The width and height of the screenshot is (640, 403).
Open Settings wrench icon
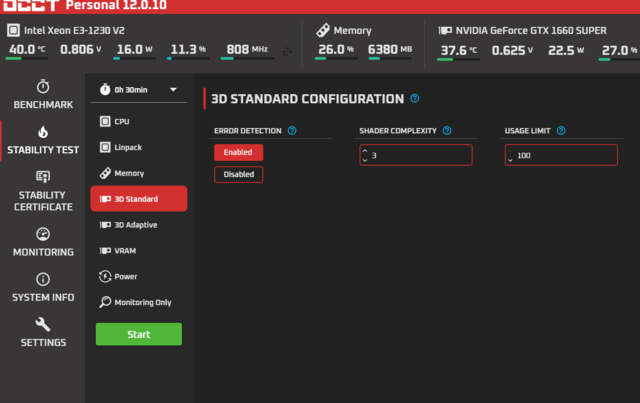coord(42,325)
